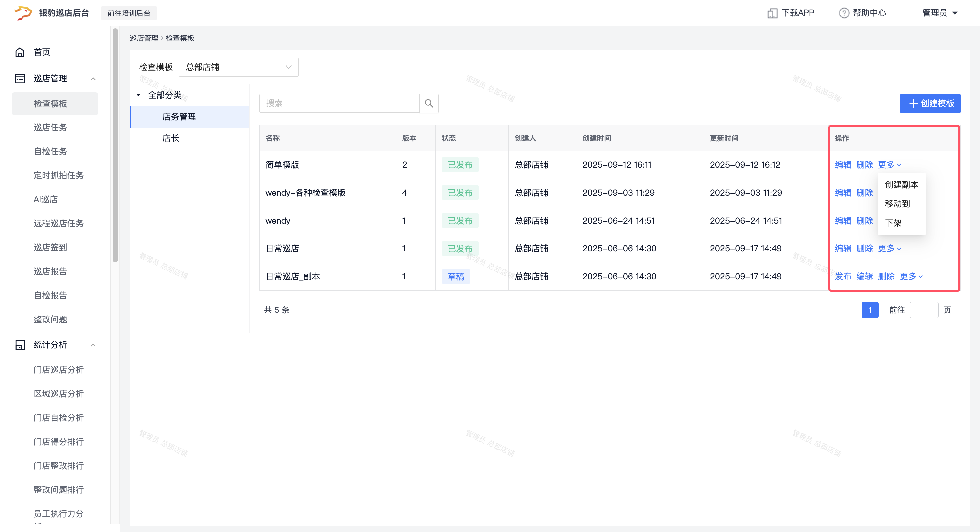Collapse the 巡店管理 menu chevron
980x532 pixels.
tap(93, 78)
